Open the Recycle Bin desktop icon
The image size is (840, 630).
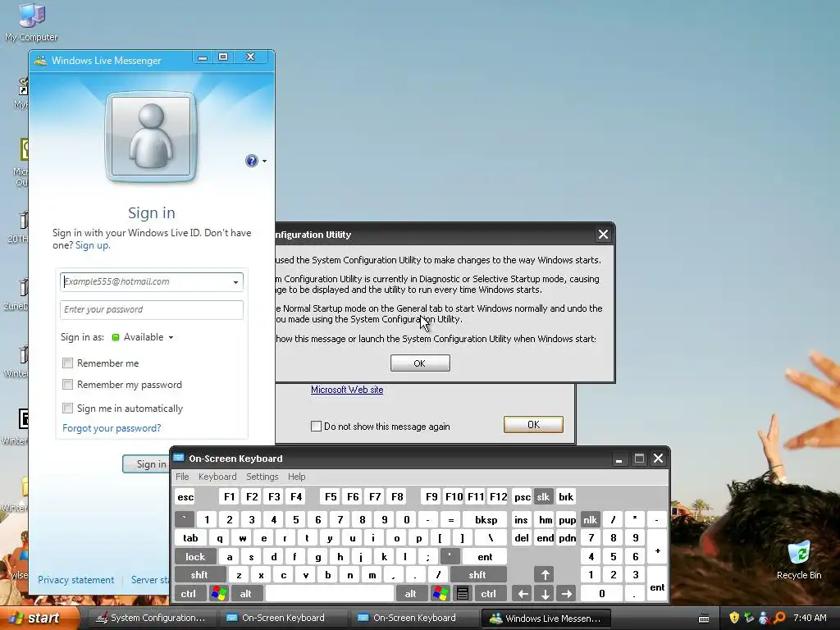click(799, 559)
